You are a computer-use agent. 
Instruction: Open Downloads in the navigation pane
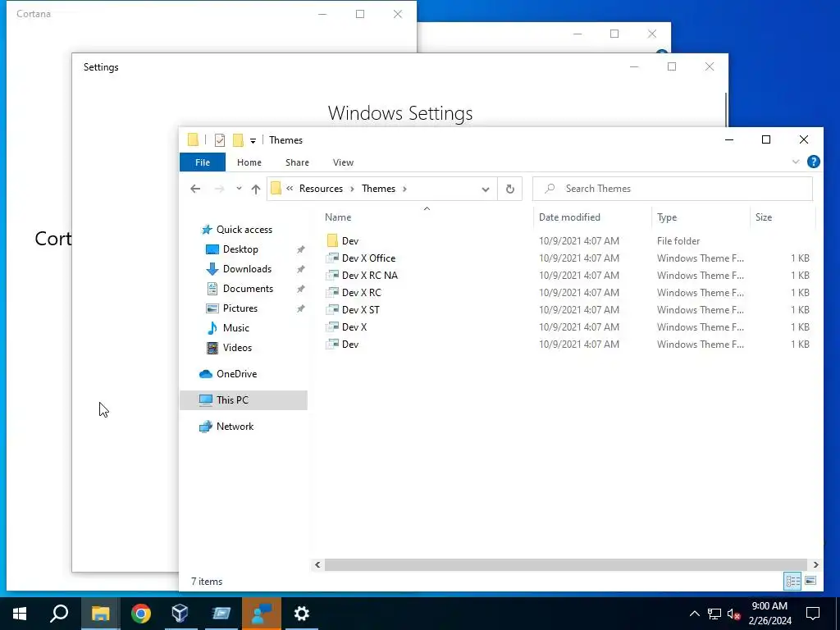point(247,269)
